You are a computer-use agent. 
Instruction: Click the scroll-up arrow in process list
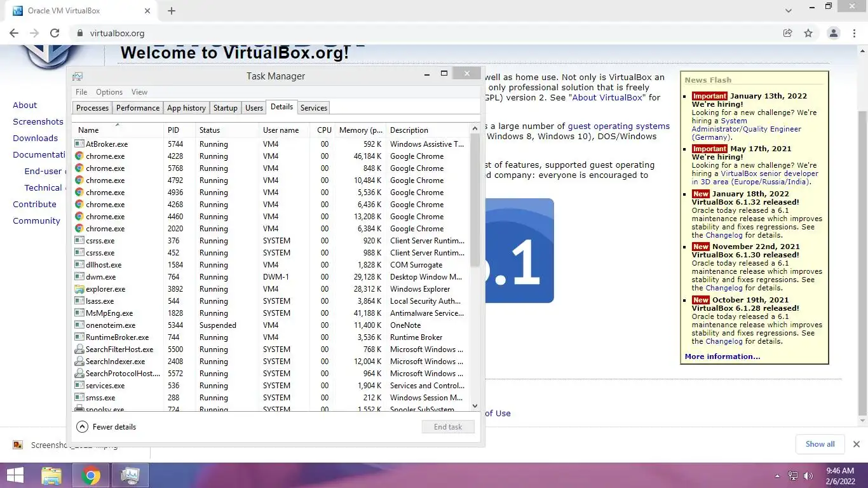click(475, 129)
